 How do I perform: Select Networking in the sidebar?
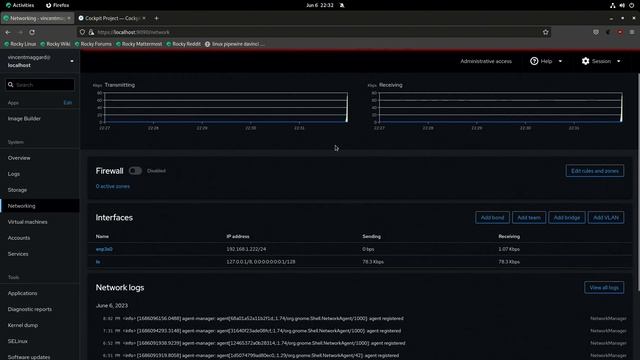click(40, 206)
